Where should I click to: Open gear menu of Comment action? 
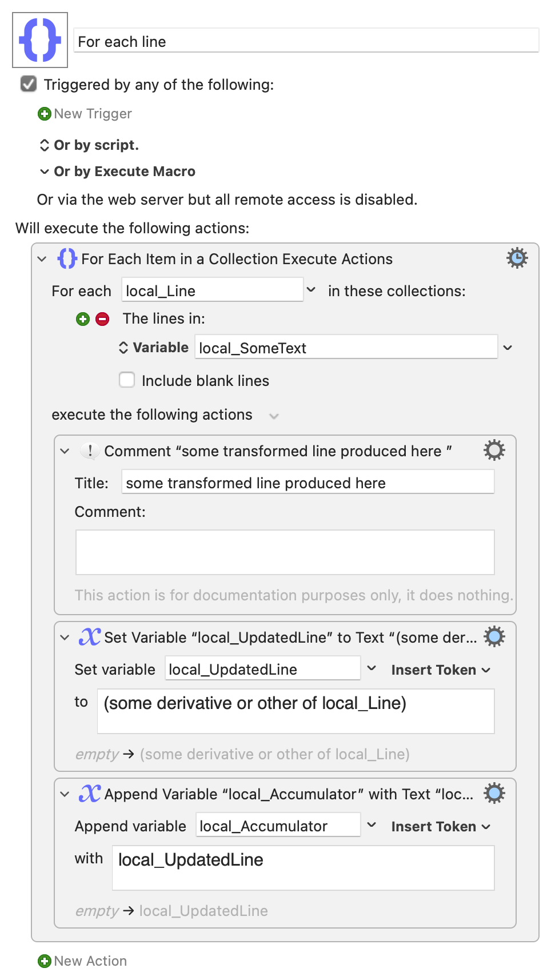coord(494,451)
